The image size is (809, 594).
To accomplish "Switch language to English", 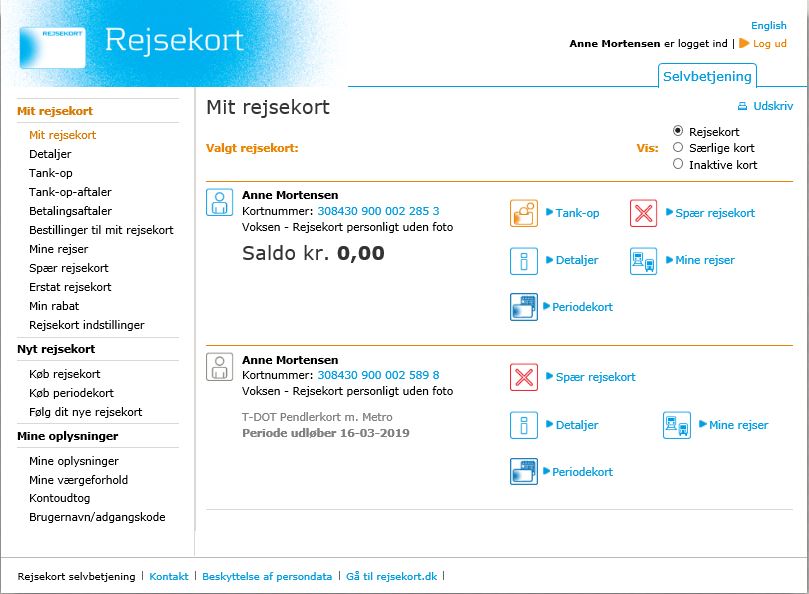I will click(768, 26).
